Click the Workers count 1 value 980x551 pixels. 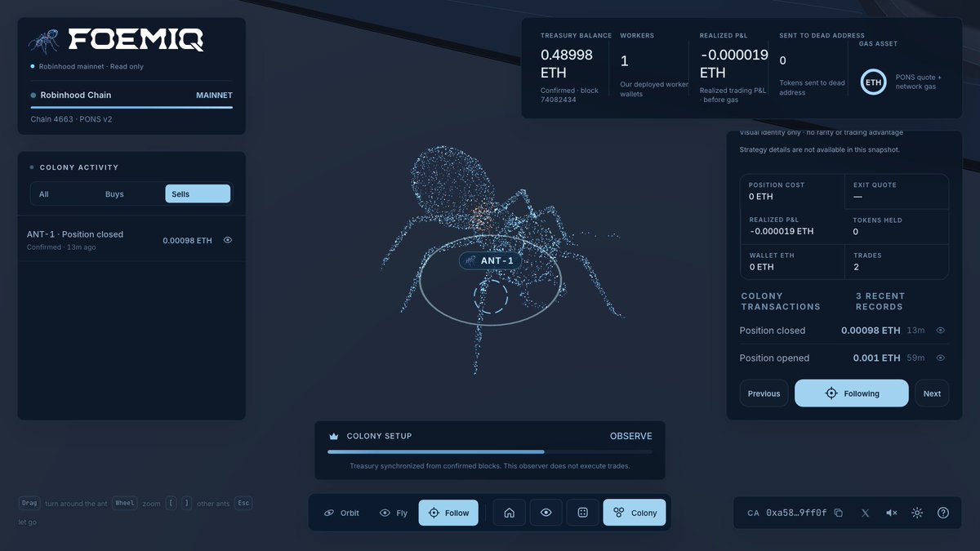(x=625, y=61)
